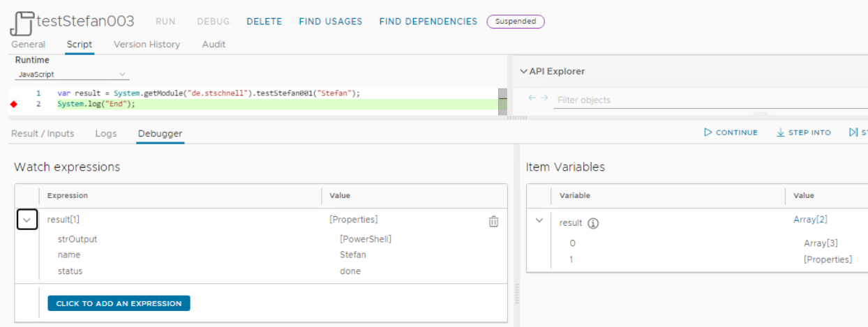Click DELETE for this action
This screenshot has height=327, width=868.
click(x=264, y=22)
